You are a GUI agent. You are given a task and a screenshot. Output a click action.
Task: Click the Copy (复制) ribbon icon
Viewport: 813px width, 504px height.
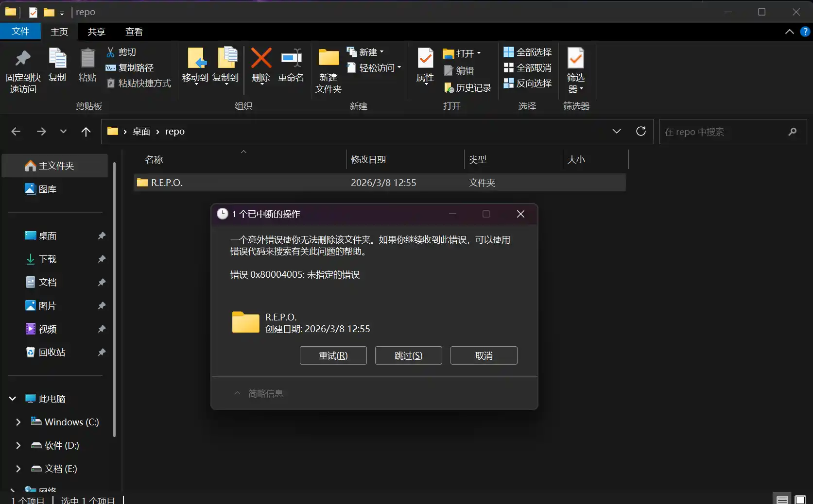(57, 59)
